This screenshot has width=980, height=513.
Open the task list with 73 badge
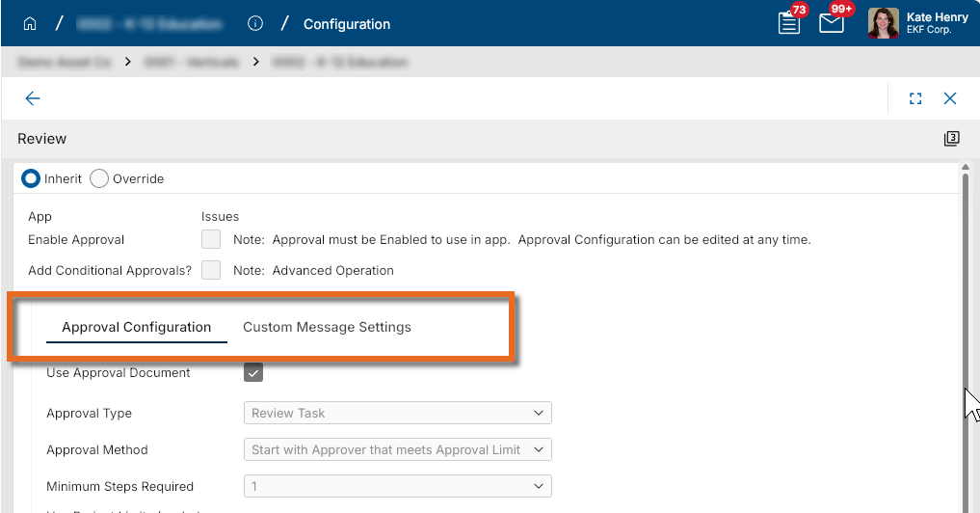[789, 23]
